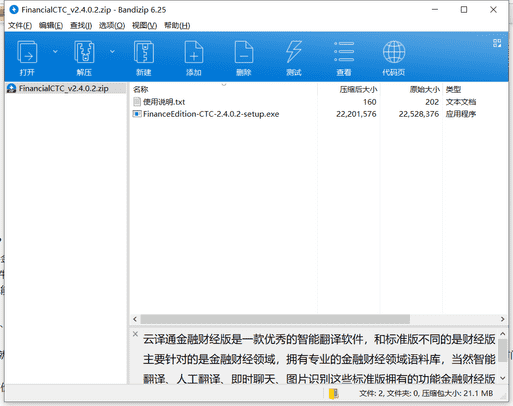Open the 选项(O) menu
513x406 pixels.
point(112,25)
